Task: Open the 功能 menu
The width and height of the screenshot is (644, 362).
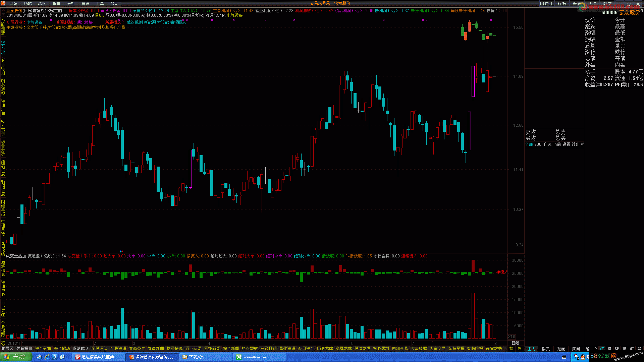Action: (x=28, y=3)
